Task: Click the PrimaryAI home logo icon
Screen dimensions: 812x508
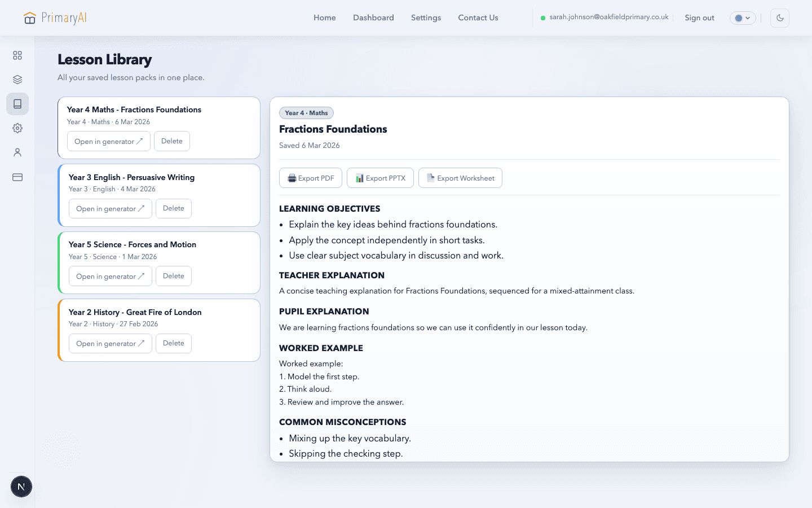Action: [29, 17]
